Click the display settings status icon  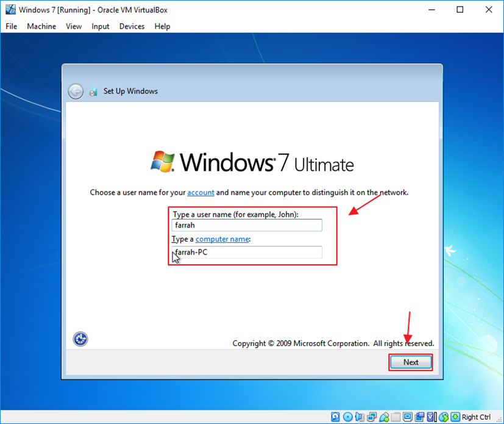click(407, 417)
